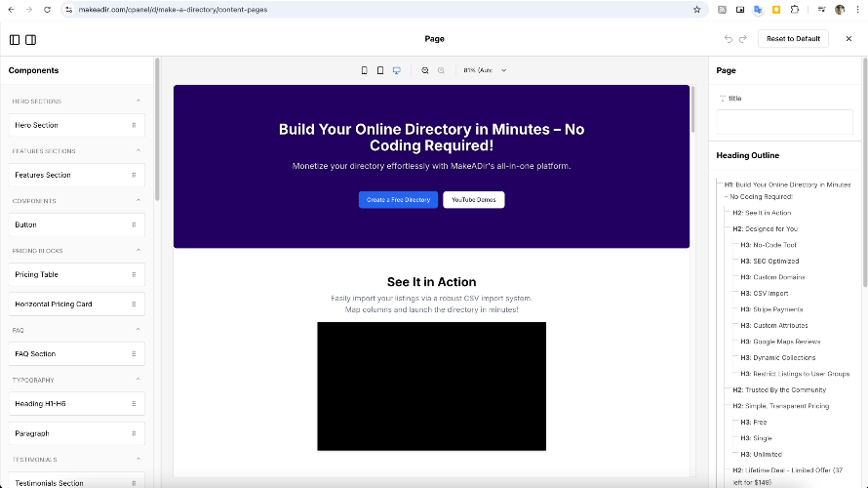Image resolution: width=868 pixels, height=488 pixels.
Task: Collapse the FAQ group
Action: 138,330
